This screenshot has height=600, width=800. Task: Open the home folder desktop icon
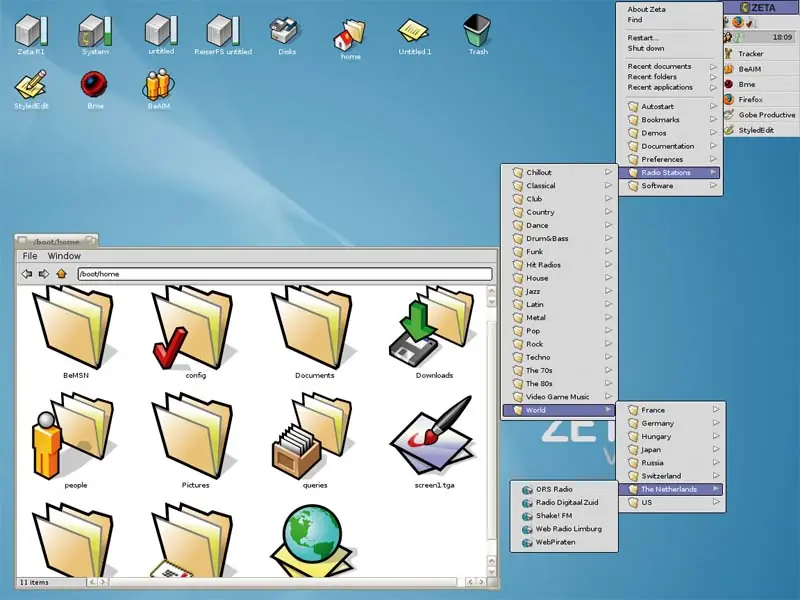[x=351, y=37]
